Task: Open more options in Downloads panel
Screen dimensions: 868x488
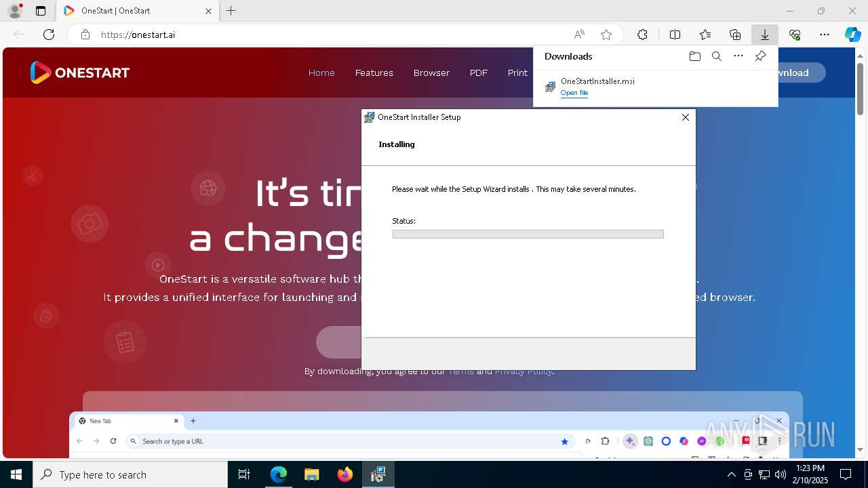Action: [738, 56]
